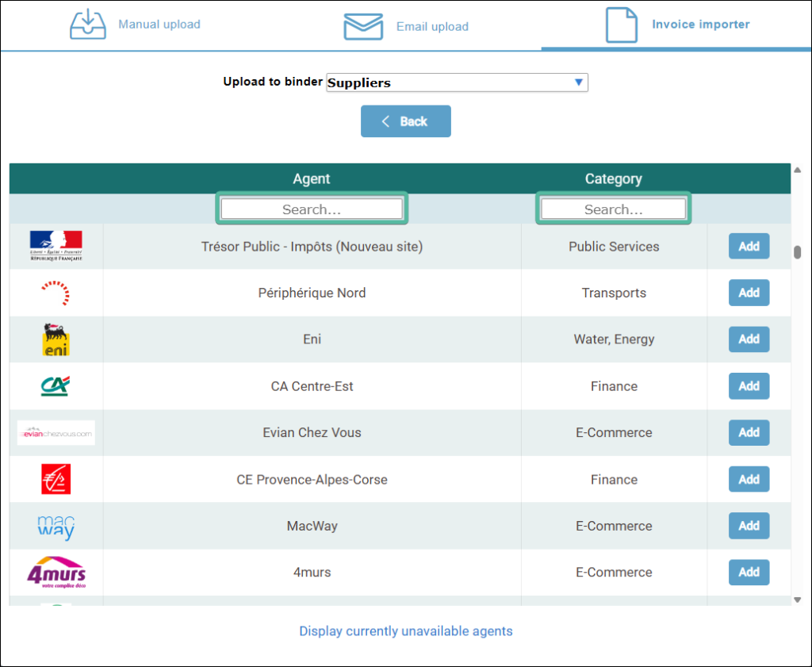This screenshot has width=812, height=667.
Task: Click E-Commerce category in Evian Chez Vous row
Action: [x=614, y=432]
